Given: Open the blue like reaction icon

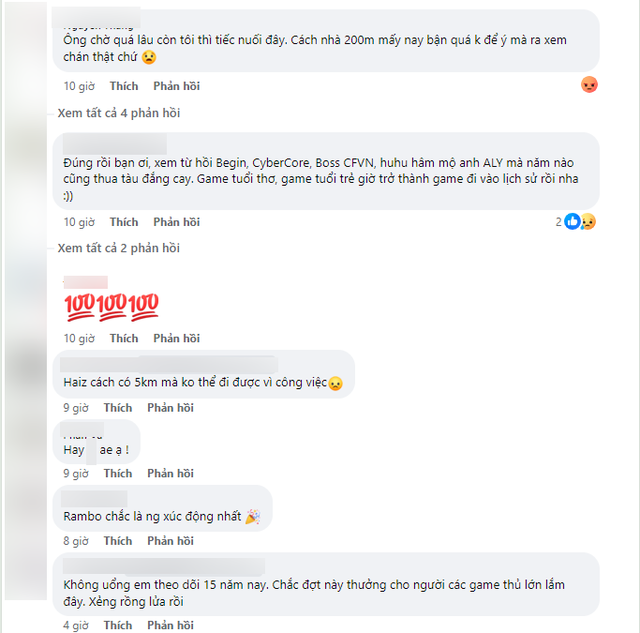Looking at the screenshot, I should click(x=572, y=222).
